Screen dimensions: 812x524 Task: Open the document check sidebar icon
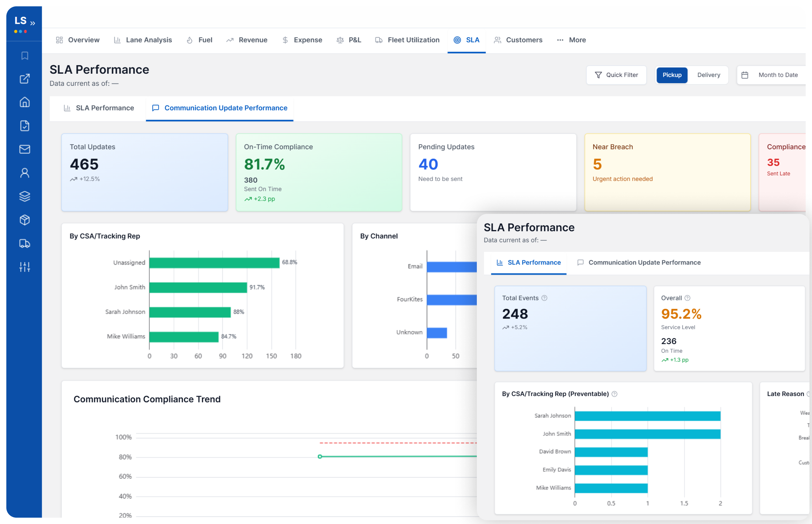(x=24, y=126)
